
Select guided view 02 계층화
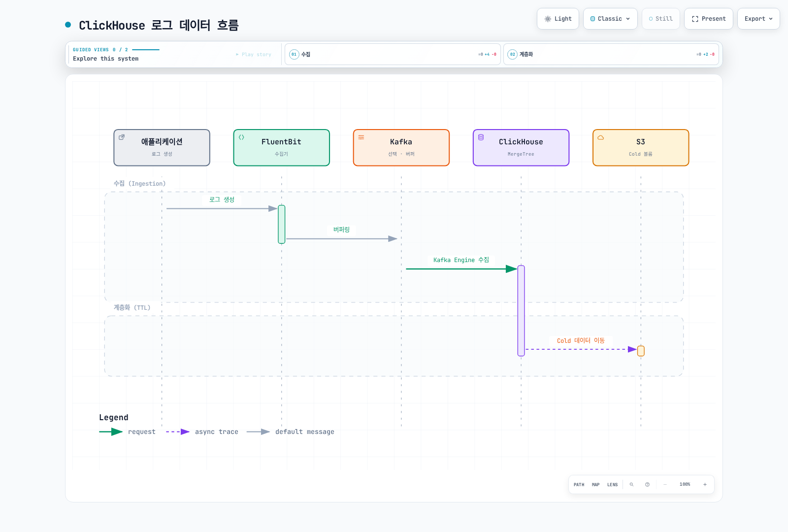point(611,54)
